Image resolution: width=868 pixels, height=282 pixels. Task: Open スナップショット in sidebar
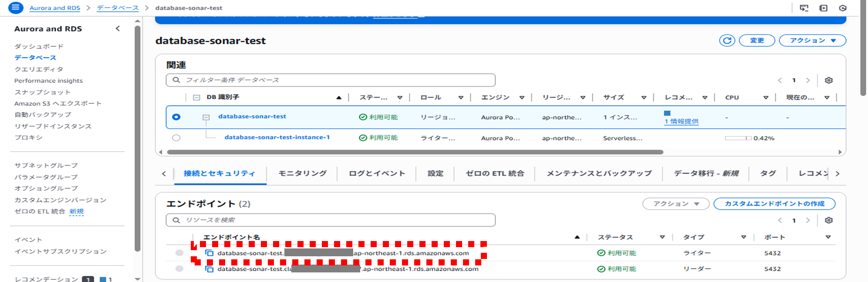click(42, 92)
